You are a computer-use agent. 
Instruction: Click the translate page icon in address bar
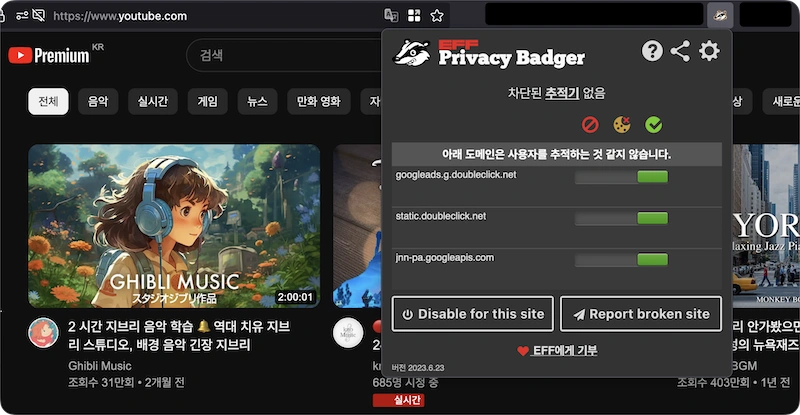click(391, 16)
